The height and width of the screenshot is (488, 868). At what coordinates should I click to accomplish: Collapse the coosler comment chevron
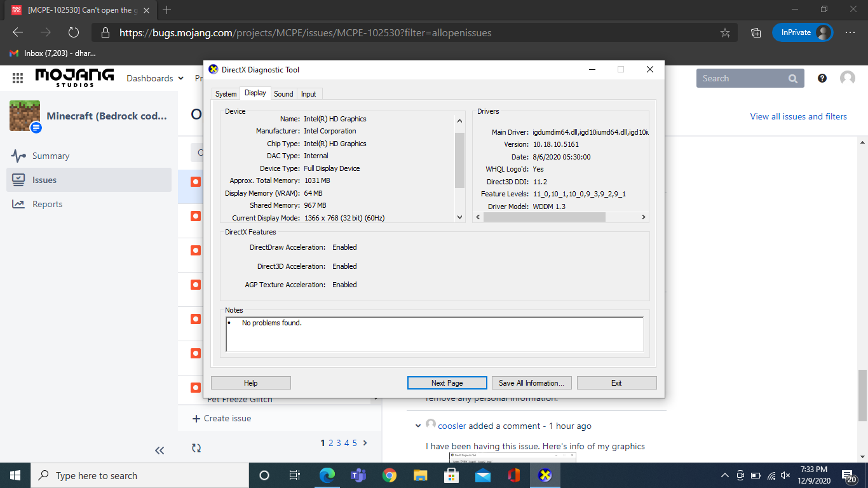tap(417, 426)
